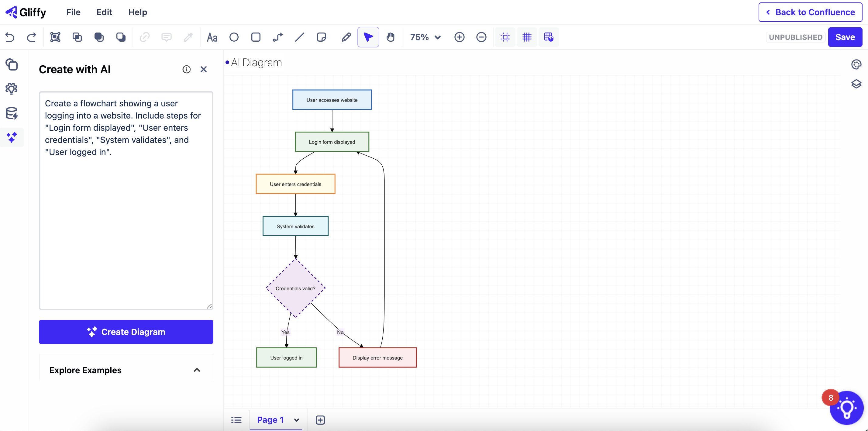Image resolution: width=868 pixels, height=431 pixels.
Task: Select the User enters credentials shape
Action: (295, 184)
